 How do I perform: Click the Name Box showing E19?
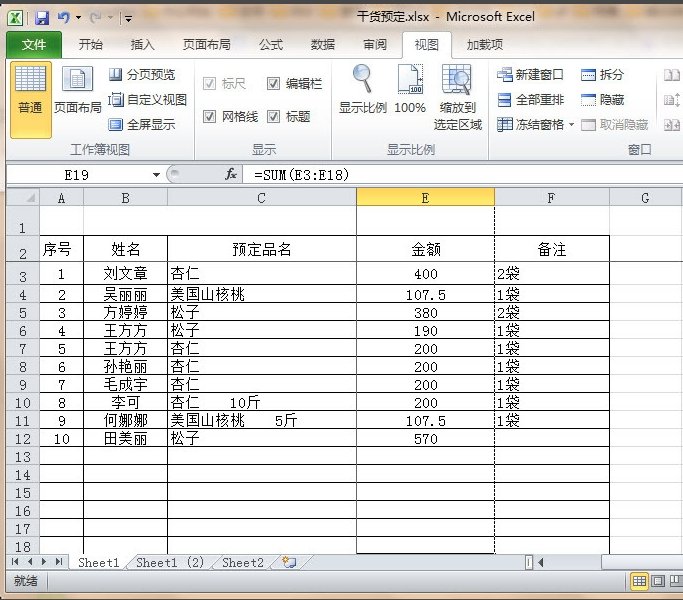point(77,175)
